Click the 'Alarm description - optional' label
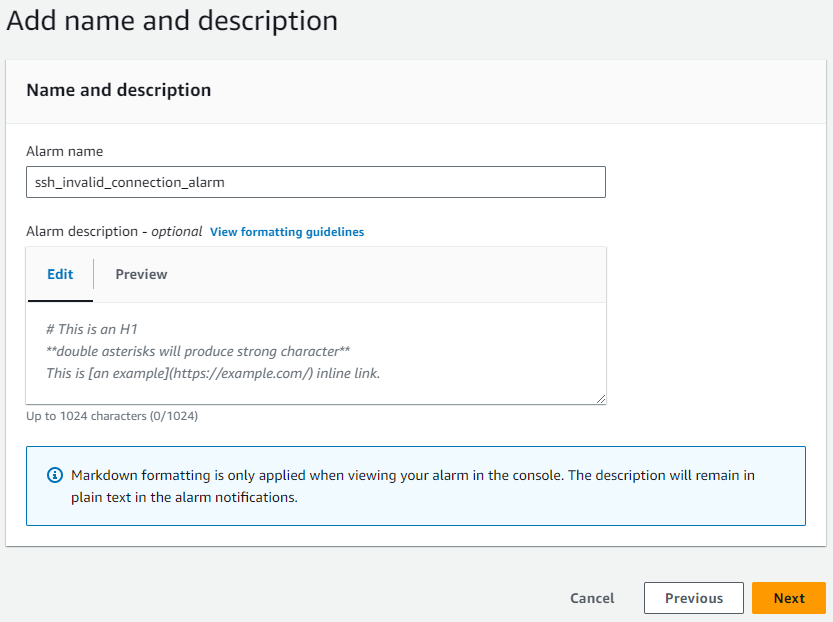The image size is (833, 622). point(114,232)
